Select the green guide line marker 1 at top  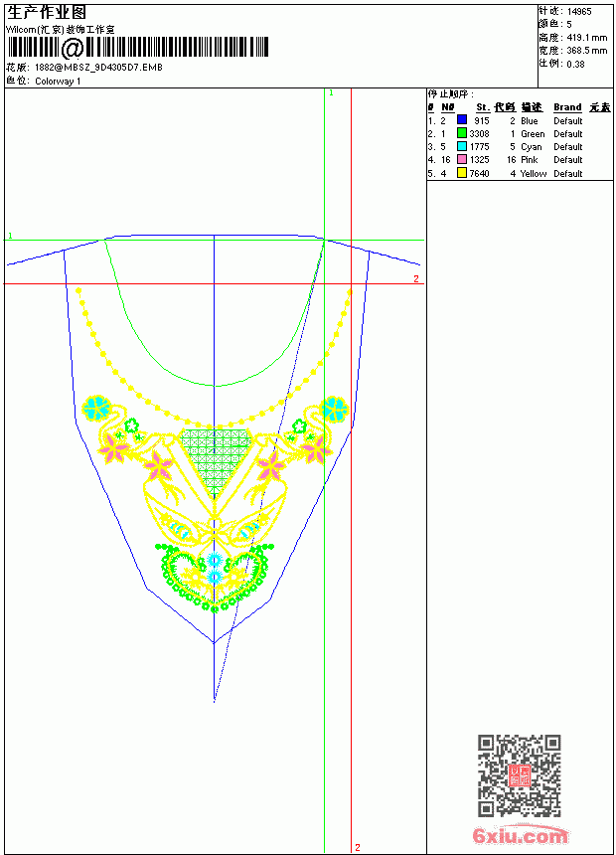pyautogui.click(x=331, y=93)
